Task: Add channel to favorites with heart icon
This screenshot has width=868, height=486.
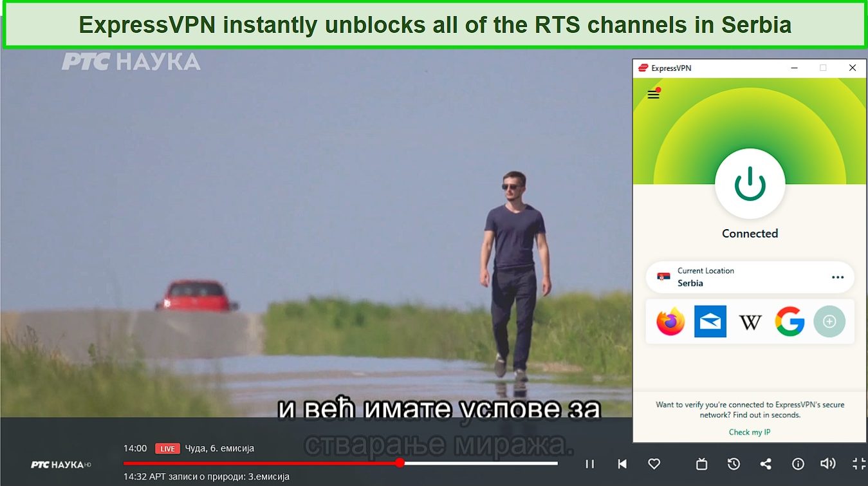Action: 654,463
